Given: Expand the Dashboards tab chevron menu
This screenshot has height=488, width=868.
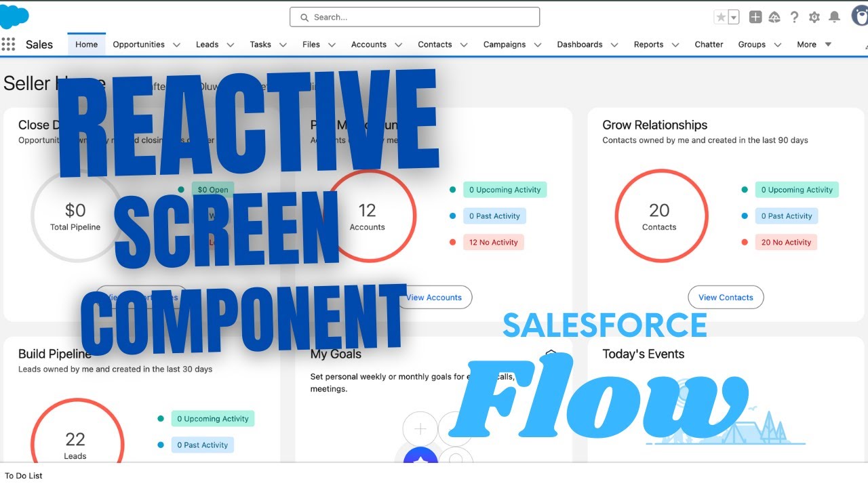Looking at the screenshot, I should pyautogui.click(x=614, y=45).
